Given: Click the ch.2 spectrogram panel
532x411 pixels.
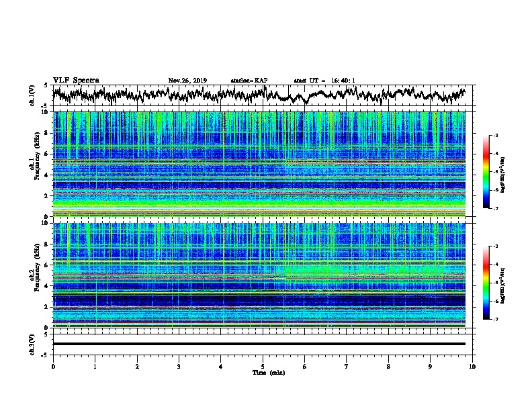Looking at the screenshot, I should (259, 275).
